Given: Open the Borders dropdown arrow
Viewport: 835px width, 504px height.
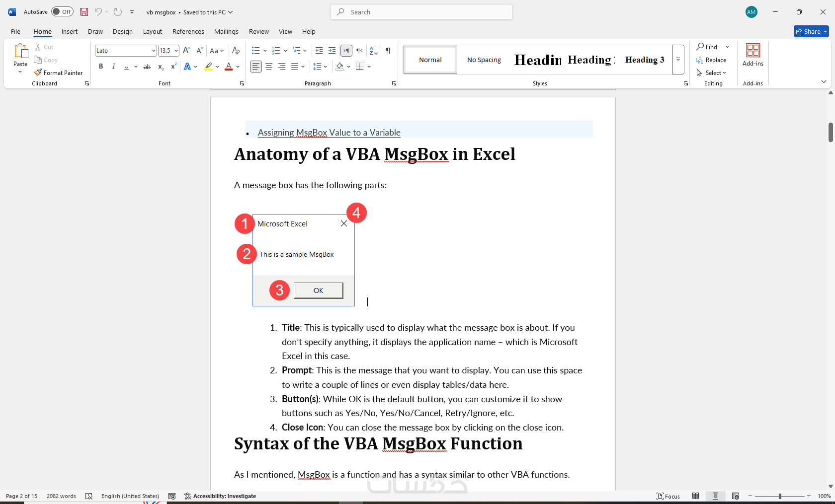Looking at the screenshot, I should tap(369, 67).
